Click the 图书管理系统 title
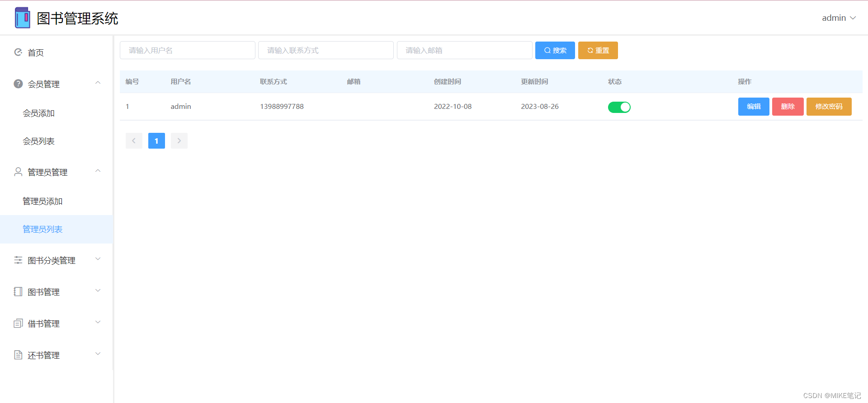The width and height of the screenshot is (868, 403). tap(77, 18)
